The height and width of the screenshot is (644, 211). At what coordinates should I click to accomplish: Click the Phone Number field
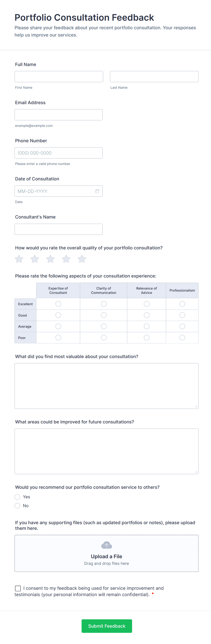(59, 153)
